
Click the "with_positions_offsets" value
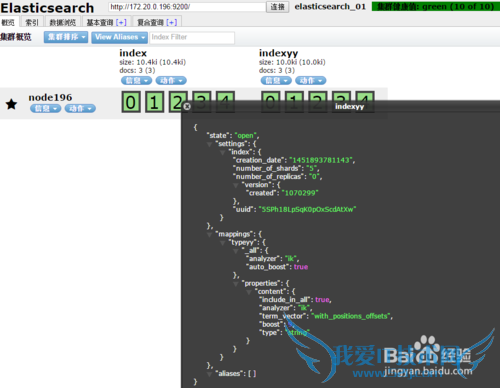pyautogui.click(x=352, y=316)
